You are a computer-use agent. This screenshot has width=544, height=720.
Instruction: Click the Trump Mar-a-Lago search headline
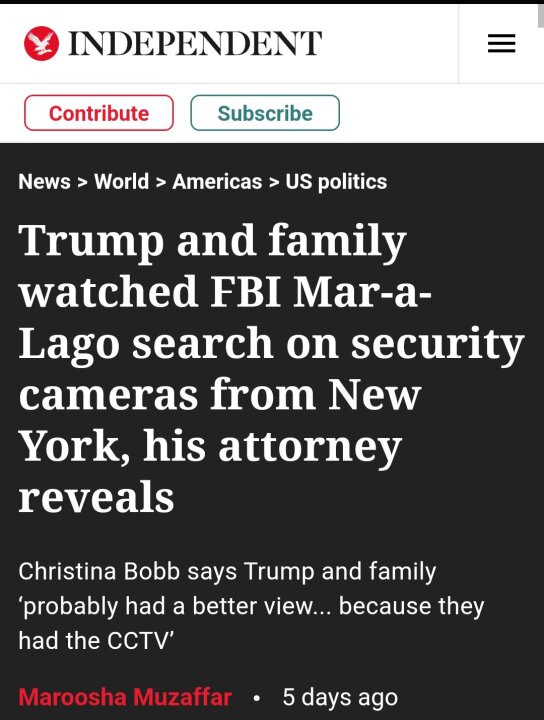pyautogui.click(x=271, y=368)
